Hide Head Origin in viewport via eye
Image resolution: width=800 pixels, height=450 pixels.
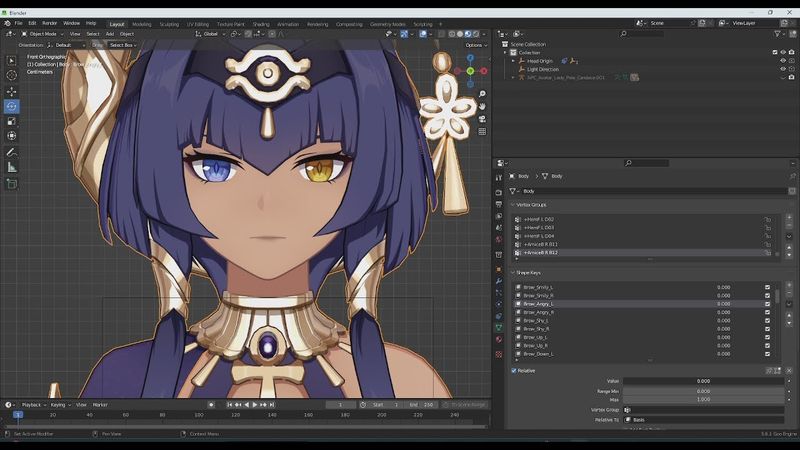click(783, 61)
